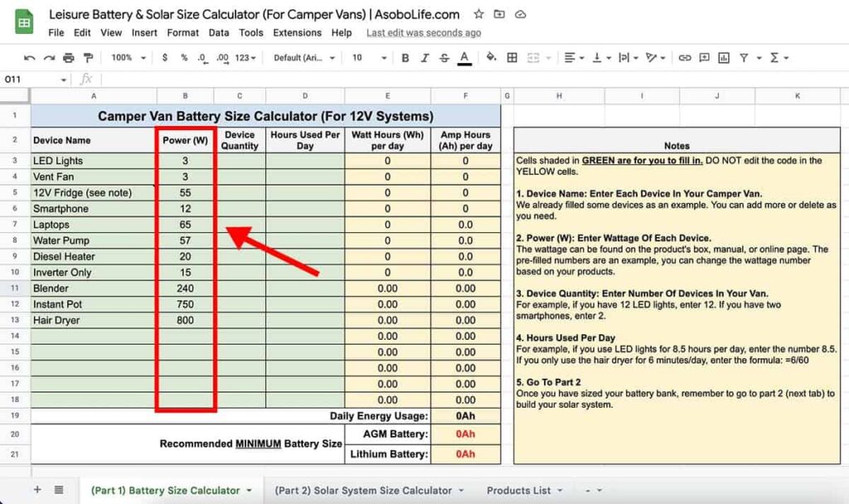Expand the filter views dropdown arrow
The width and height of the screenshot is (849, 504).
[x=759, y=58]
